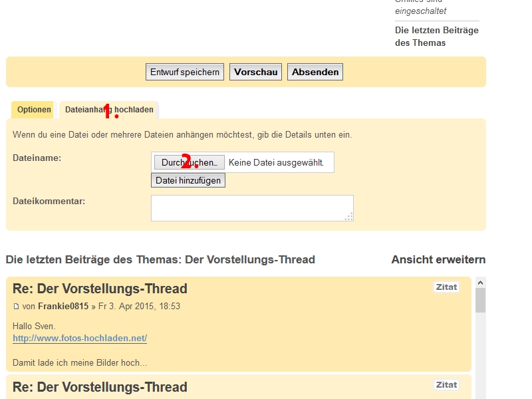Open the fotos-hochladen.net link

pyautogui.click(x=79, y=338)
